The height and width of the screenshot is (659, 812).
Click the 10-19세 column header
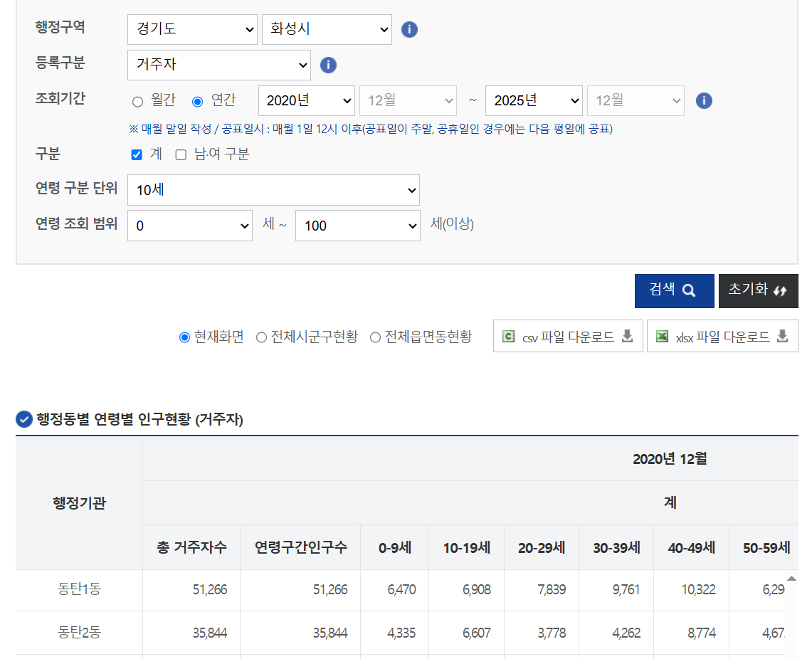coord(467,547)
